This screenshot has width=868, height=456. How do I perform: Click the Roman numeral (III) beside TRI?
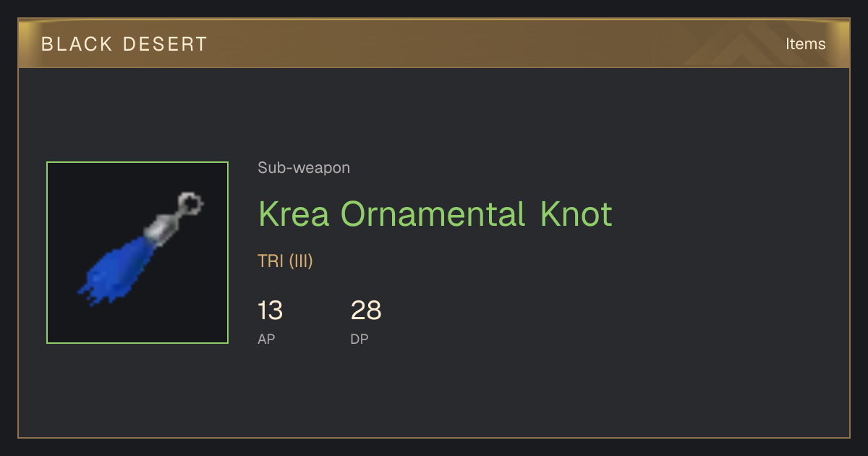click(300, 261)
